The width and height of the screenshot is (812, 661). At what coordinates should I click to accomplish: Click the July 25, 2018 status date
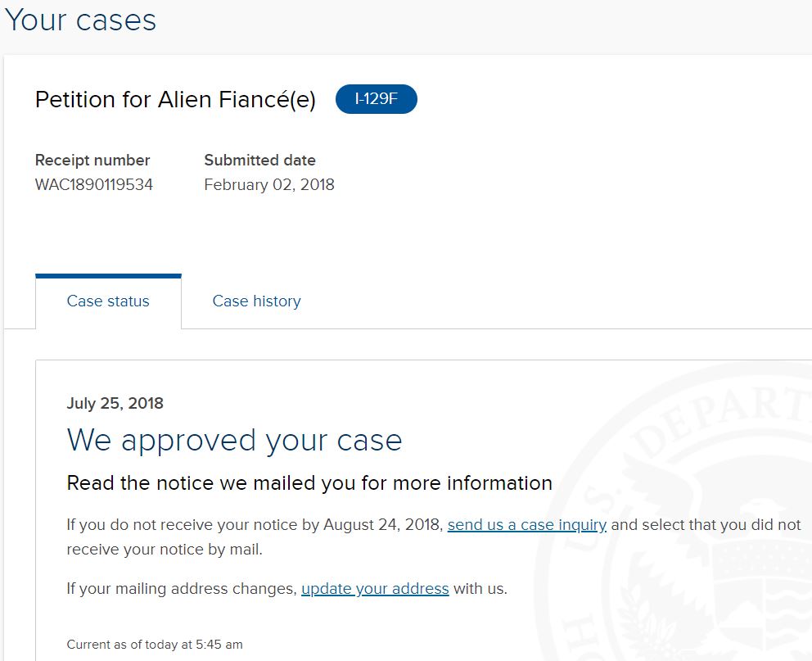click(115, 403)
